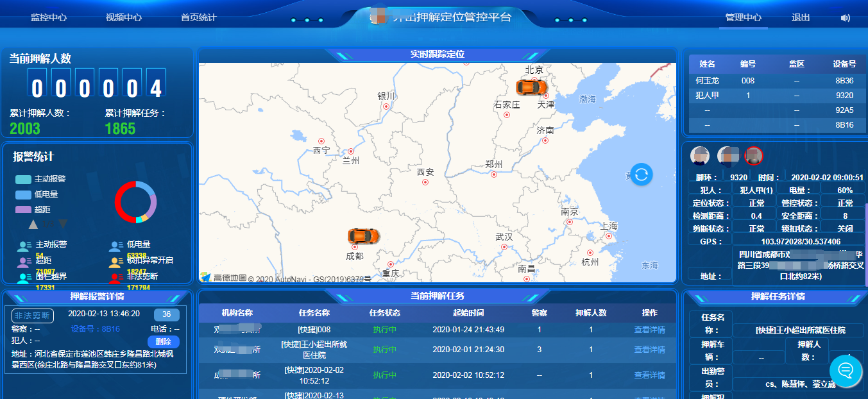Go to previous legend page arrow
The image size is (868, 399).
tap(33, 224)
